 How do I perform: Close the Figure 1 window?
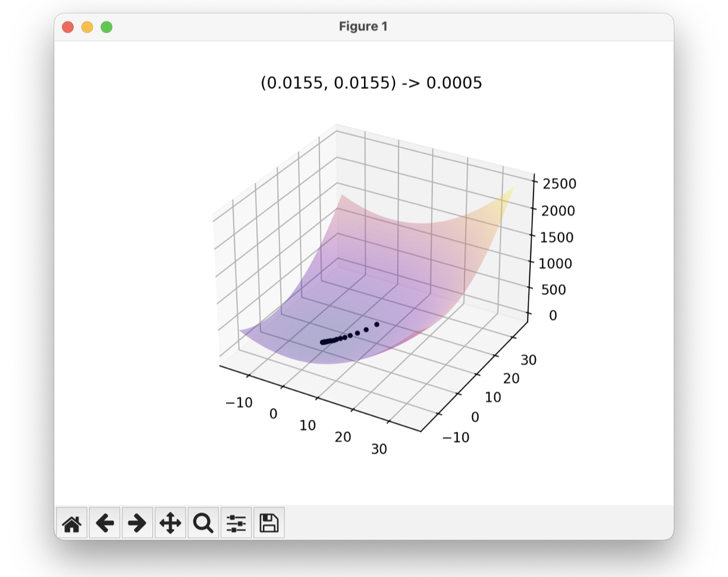click(x=68, y=27)
